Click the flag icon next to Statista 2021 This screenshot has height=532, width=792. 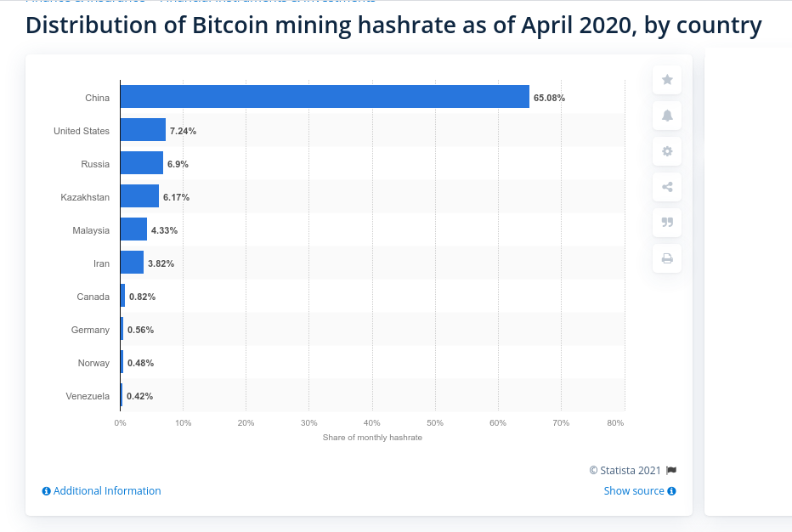coord(670,470)
